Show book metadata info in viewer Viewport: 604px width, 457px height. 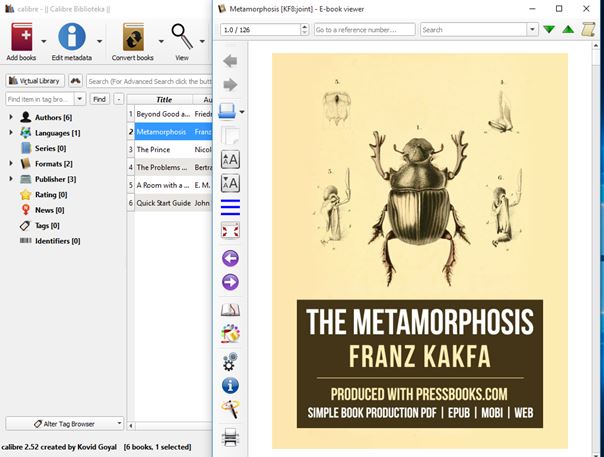point(230,385)
